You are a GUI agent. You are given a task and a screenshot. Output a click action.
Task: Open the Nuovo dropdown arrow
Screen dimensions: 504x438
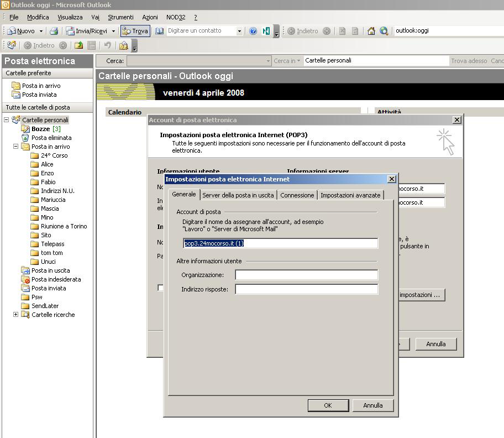[41, 31]
